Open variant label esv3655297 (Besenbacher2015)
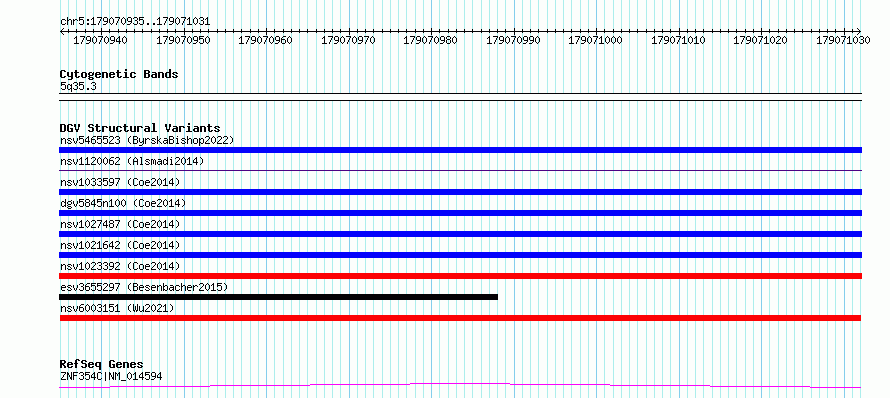 pyautogui.click(x=144, y=287)
